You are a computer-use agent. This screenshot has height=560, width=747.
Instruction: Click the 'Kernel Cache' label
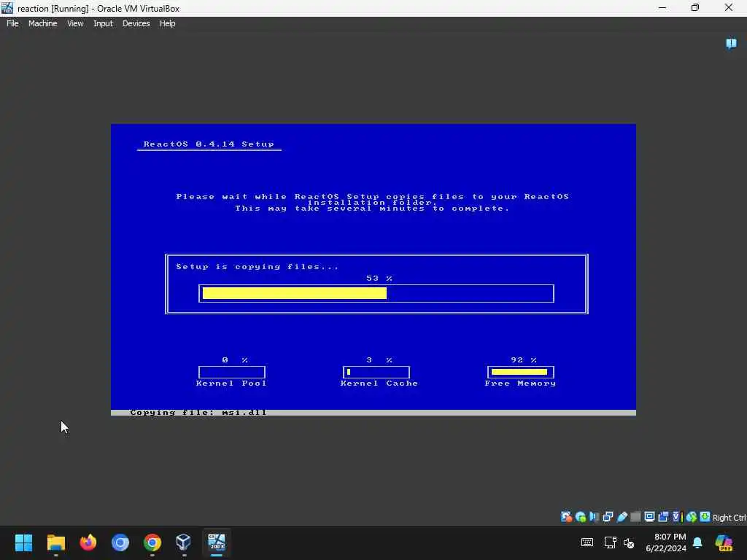coord(379,384)
